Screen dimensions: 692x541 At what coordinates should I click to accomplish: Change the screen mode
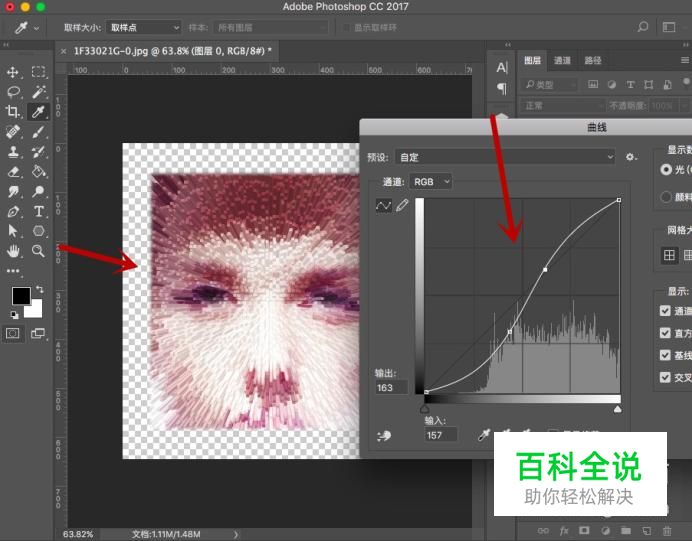point(38,333)
